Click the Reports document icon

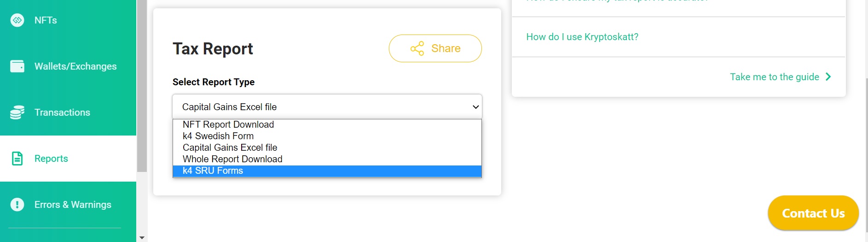17,159
